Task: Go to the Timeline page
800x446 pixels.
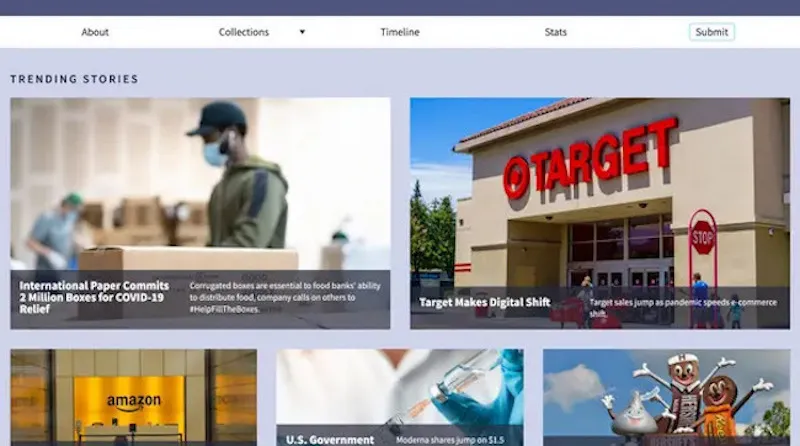Action: [x=399, y=32]
